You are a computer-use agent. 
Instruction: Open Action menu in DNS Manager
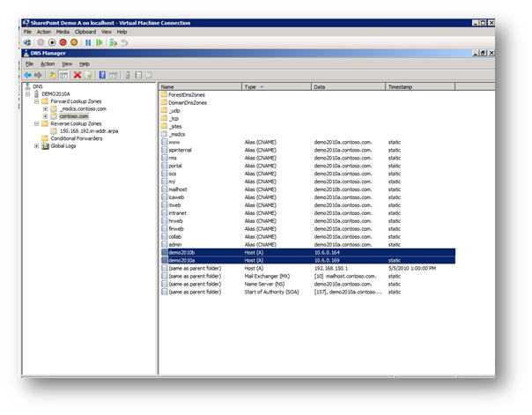click(48, 63)
